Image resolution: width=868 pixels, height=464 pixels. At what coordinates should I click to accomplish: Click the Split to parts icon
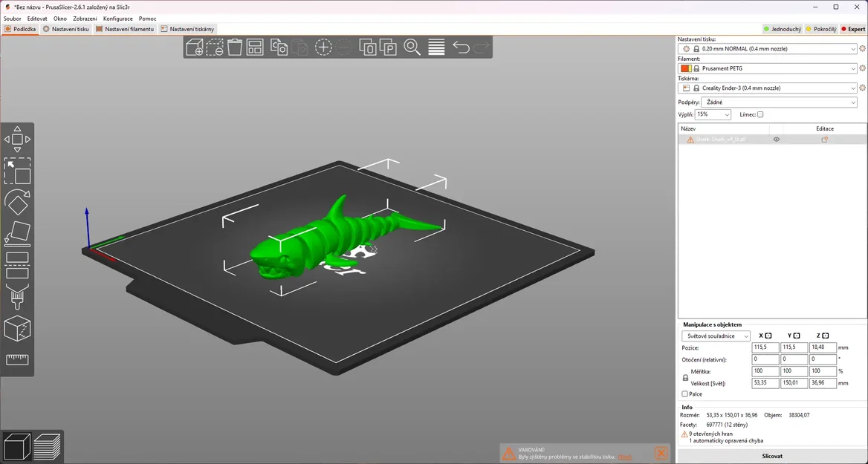(388, 48)
